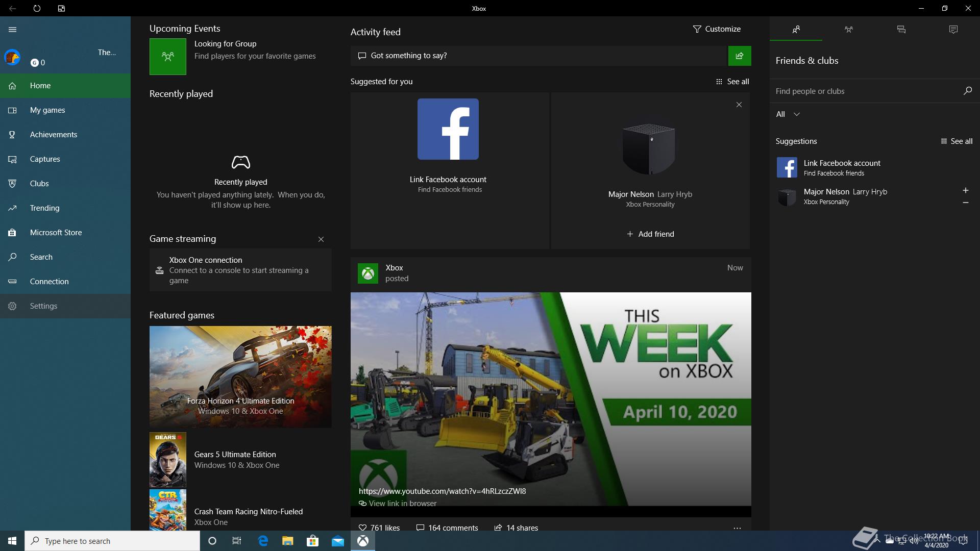Open Major Nelson avatar in suggested card

point(649,149)
